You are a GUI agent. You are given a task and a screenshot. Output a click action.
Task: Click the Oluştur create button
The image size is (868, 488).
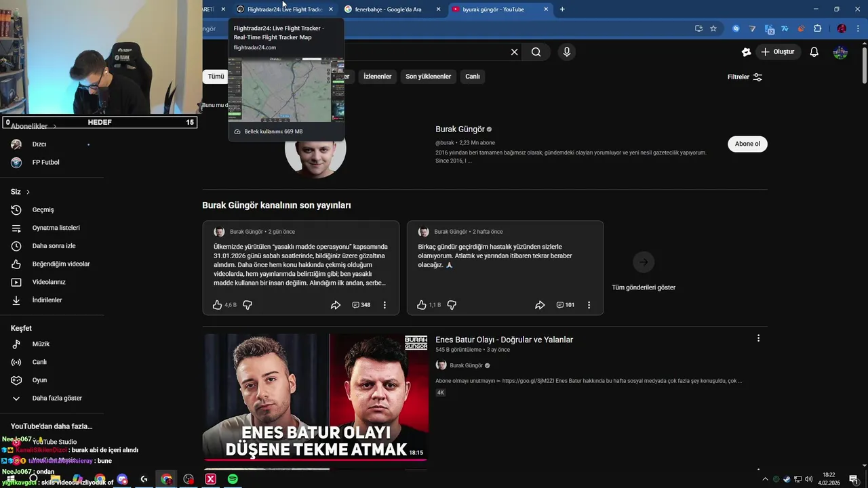(778, 52)
